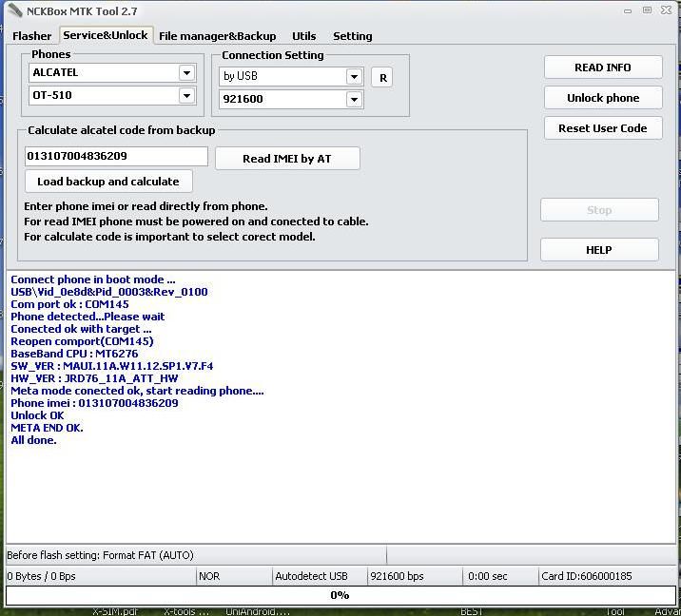Click Load backup and calculate
The width and height of the screenshot is (681, 616).
108,182
